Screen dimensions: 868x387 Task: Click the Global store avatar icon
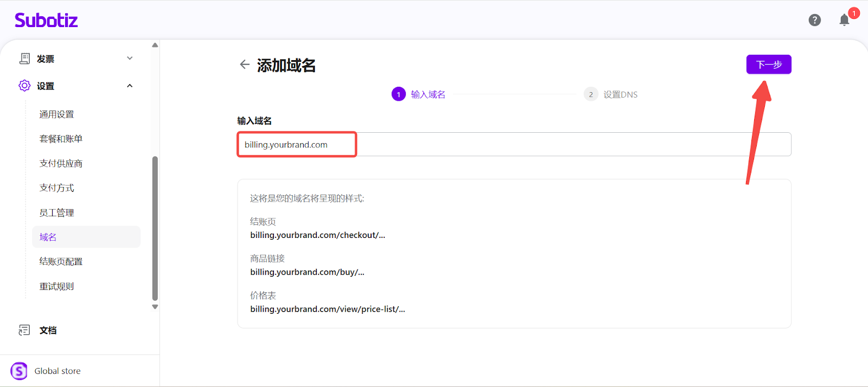[x=19, y=371]
